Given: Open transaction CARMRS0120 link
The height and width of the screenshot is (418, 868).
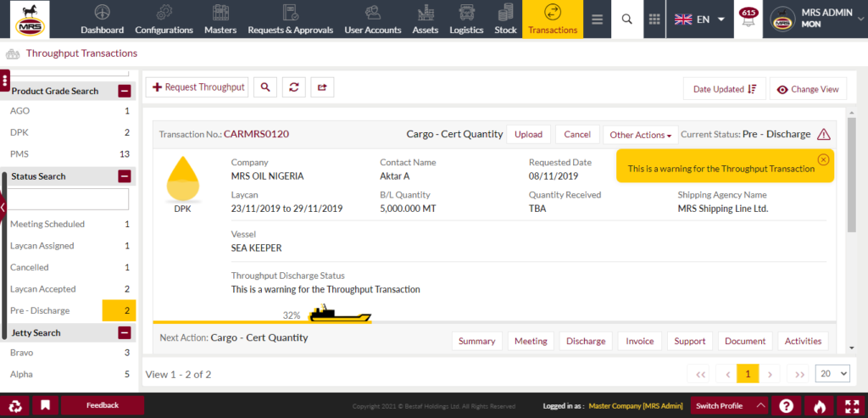Looking at the screenshot, I should (256, 134).
